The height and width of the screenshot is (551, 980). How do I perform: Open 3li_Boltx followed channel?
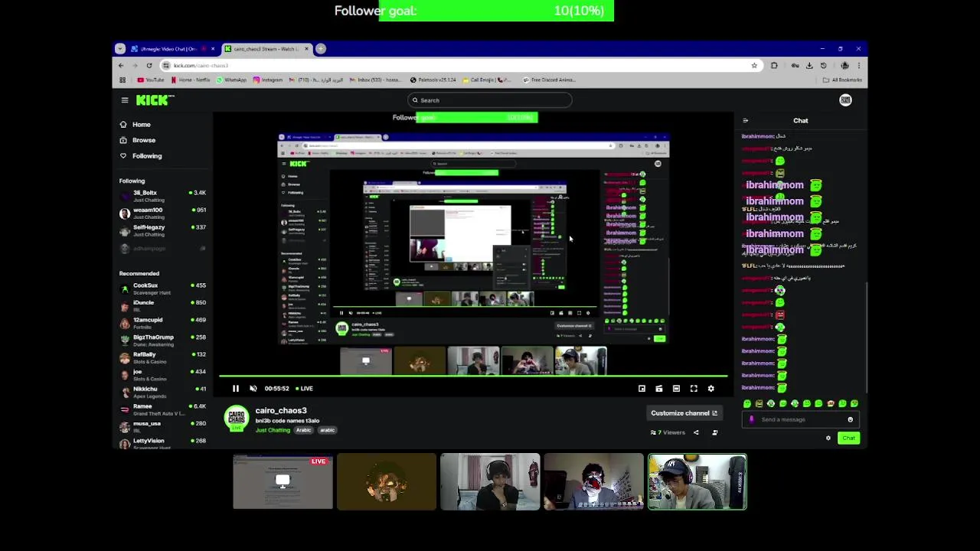click(162, 195)
